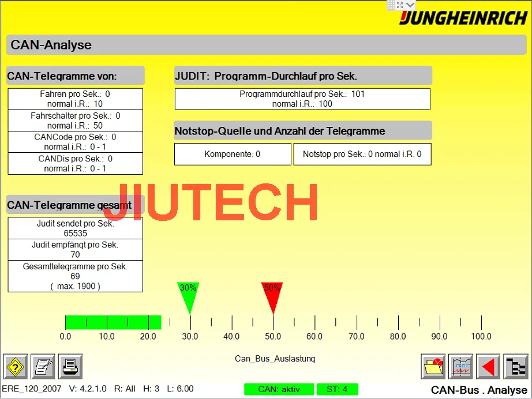
Task: Click the ST: 4 status indicator
Action: pyautogui.click(x=337, y=389)
